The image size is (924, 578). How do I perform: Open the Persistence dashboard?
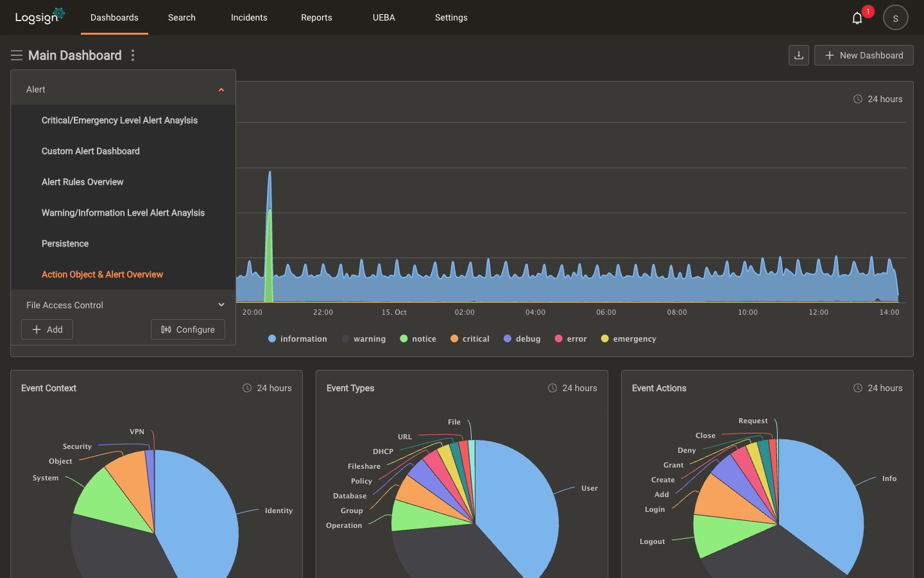(123, 243)
